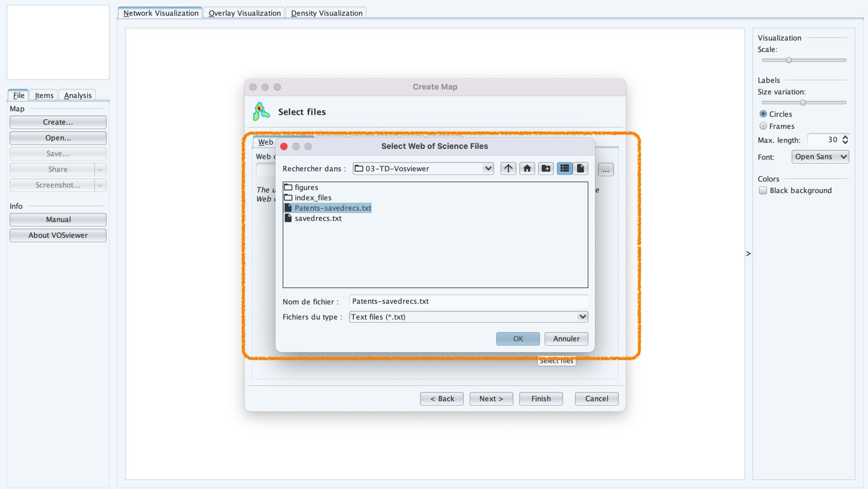Enable Black background checkbox

point(763,190)
